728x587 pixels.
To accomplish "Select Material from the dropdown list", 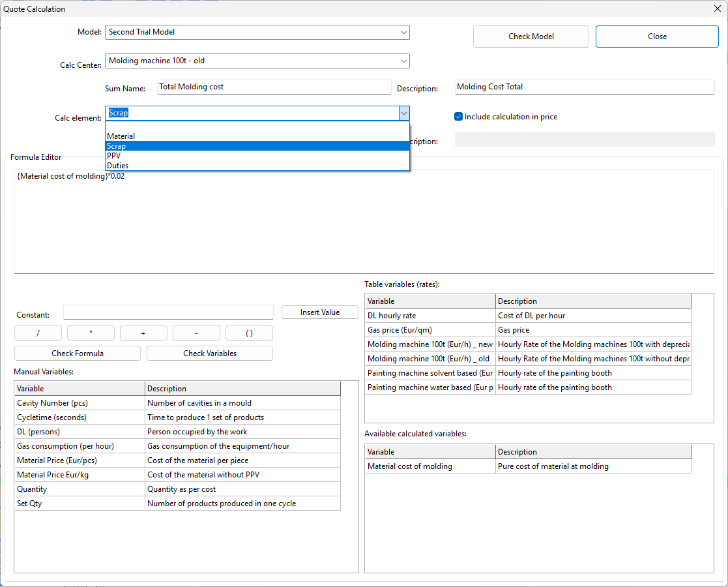I will [121, 136].
